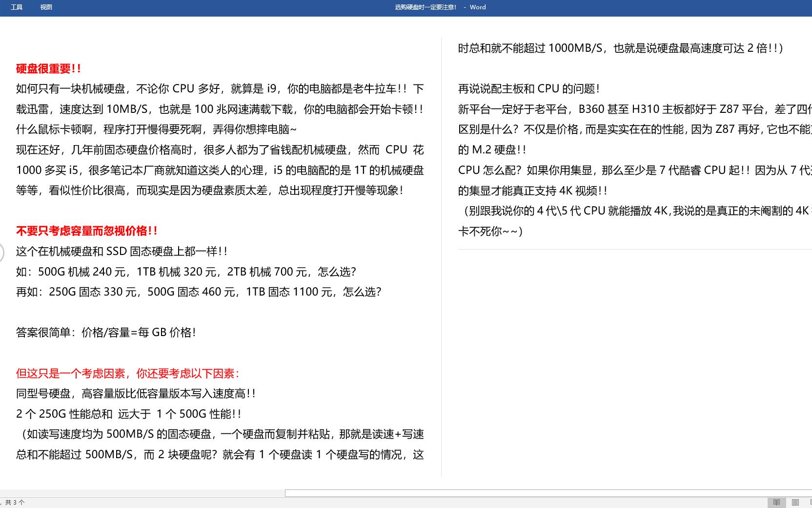The image size is (812, 508).
Task: Select the red heading 硬盘很重要!!
Action: pyautogui.click(x=47, y=69)
